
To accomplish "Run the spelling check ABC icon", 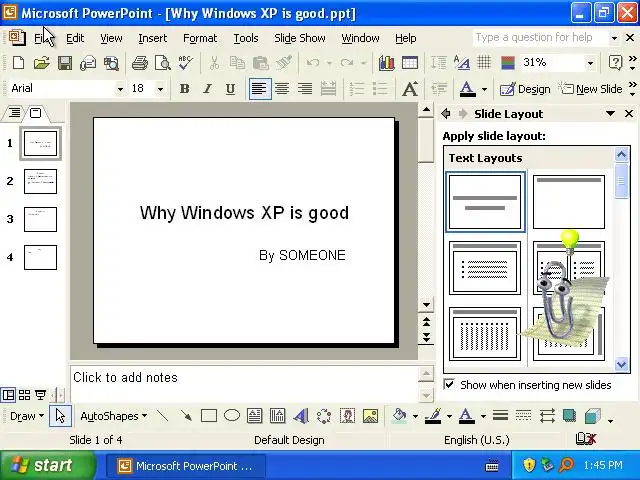I will point(186,63).
